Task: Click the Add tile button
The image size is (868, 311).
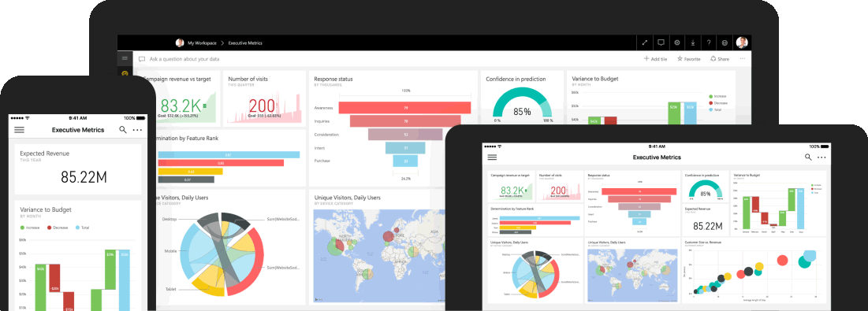Action: 655,58
